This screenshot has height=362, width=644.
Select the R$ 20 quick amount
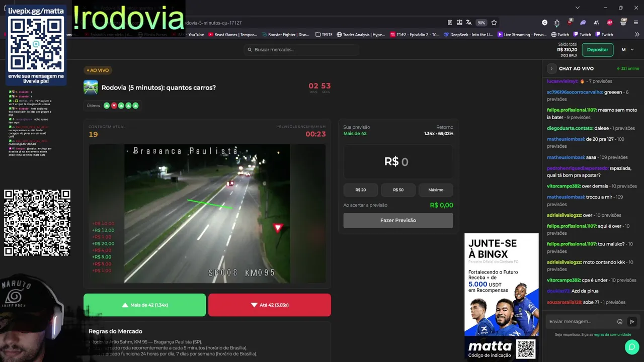click(x=360, y=190)
